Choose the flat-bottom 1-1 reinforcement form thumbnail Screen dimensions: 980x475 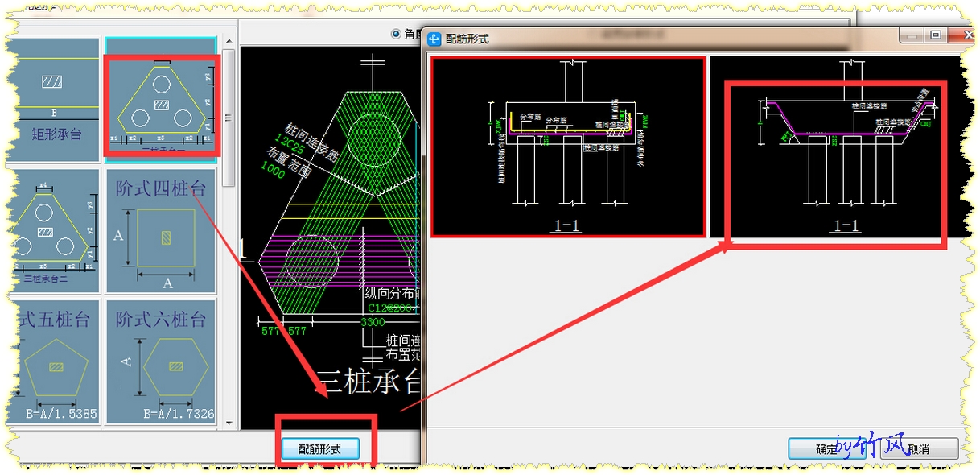(567, 147)
